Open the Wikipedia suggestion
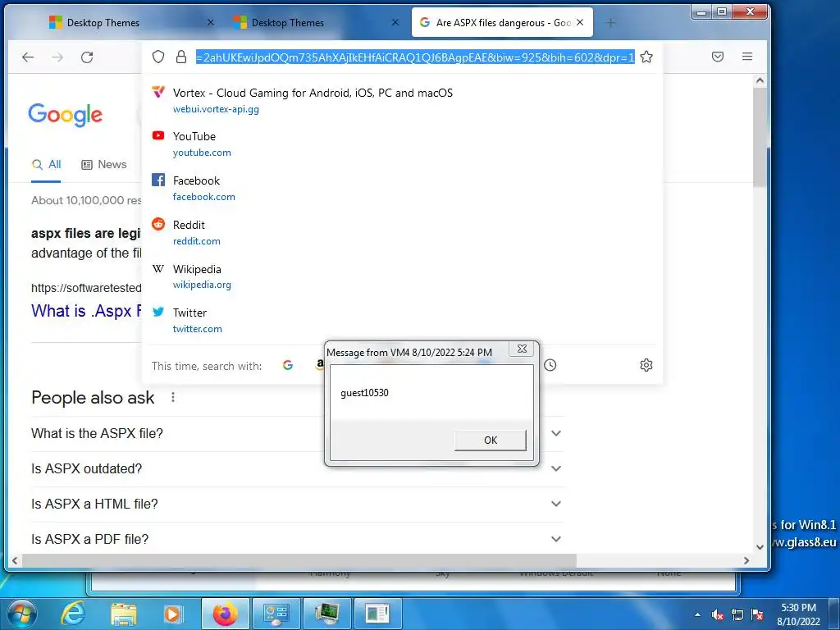Screen dimensions: 840x630 click(x=402, y=276)
